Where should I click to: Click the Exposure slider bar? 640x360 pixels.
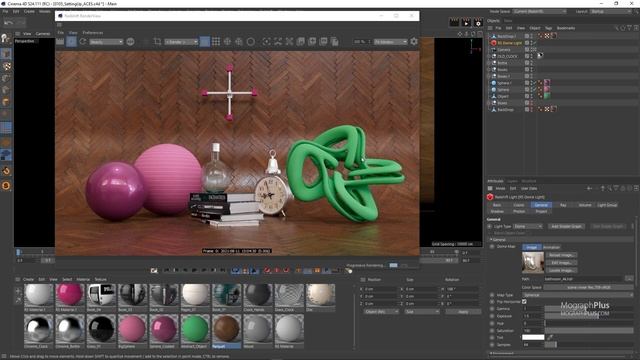point(589,316)
